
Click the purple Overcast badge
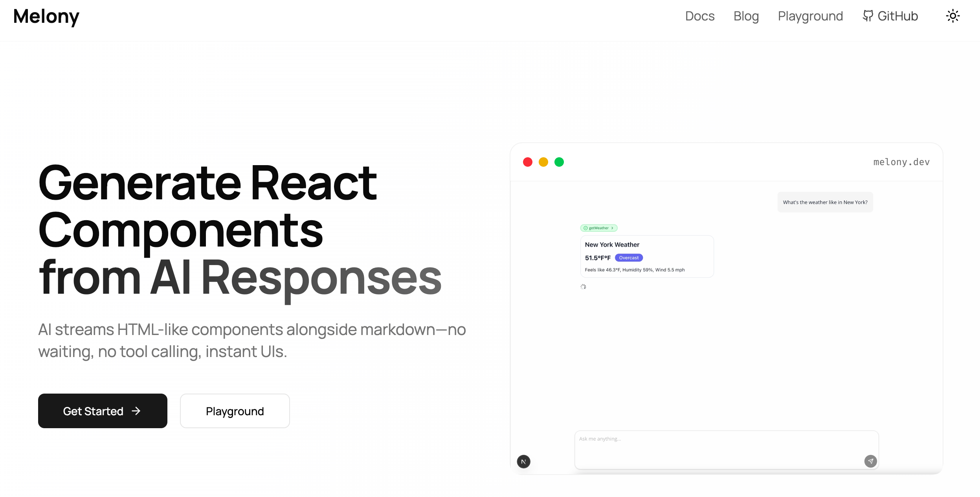click(x=629, y=258)
